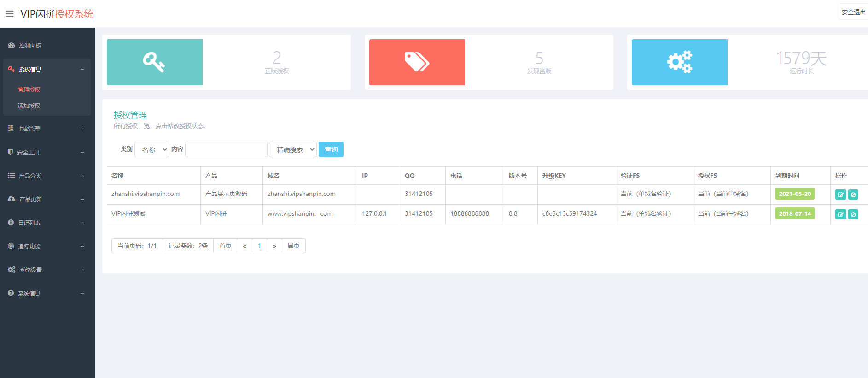Expand the 卡密管理 menu section
Viewport: 868px width, 378px height.
[82, 129]
